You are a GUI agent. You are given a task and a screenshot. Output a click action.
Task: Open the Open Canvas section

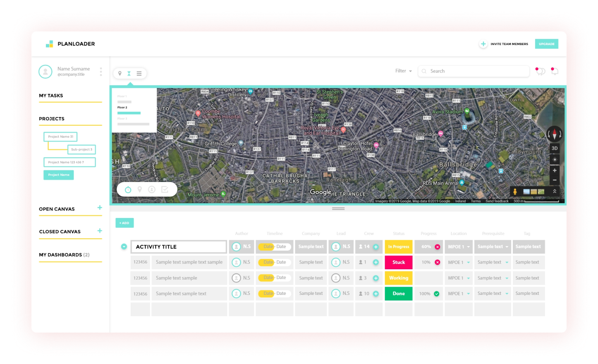[57, 209]
